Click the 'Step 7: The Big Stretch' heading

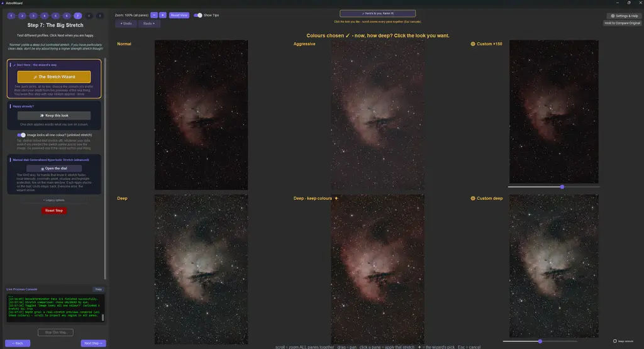click(55, 25)
